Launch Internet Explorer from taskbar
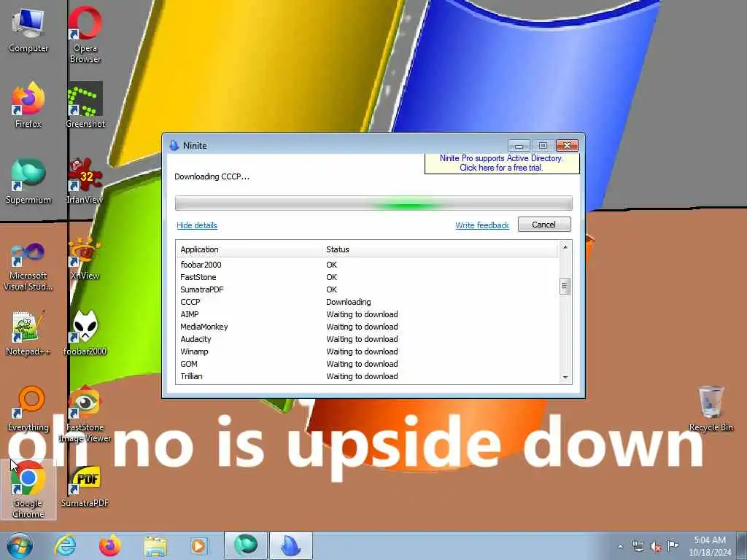 [65, 545]
